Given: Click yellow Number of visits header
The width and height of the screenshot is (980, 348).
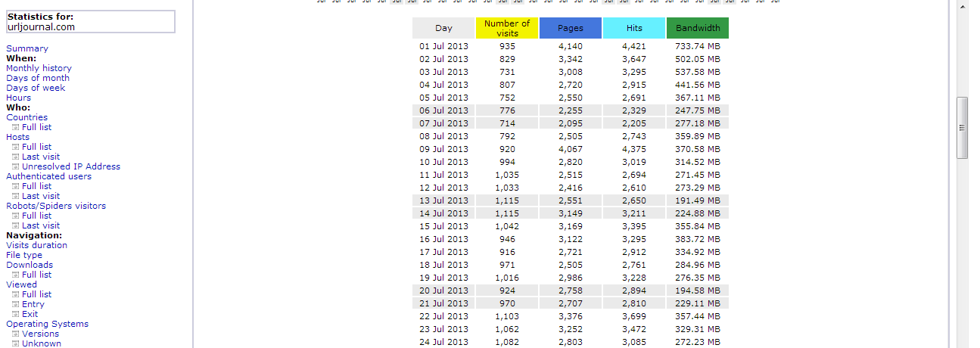Looking at the screenshot, I should click(507, 28).
